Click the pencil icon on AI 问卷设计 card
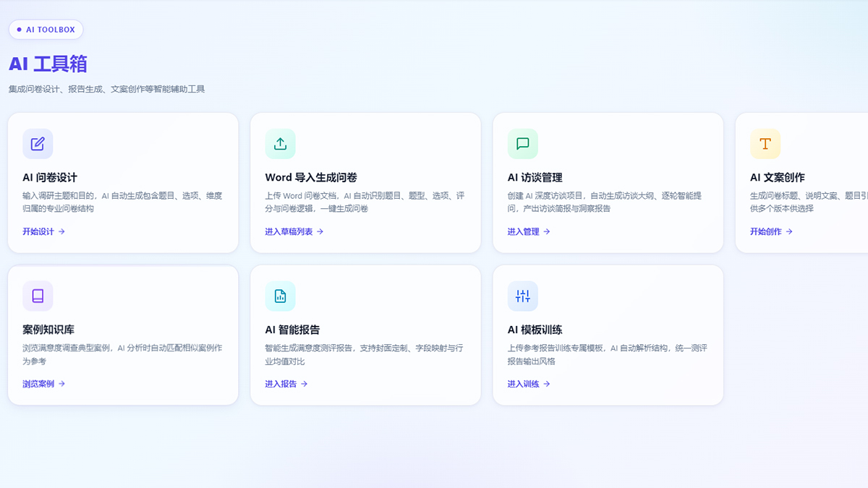 click(38, 144)
